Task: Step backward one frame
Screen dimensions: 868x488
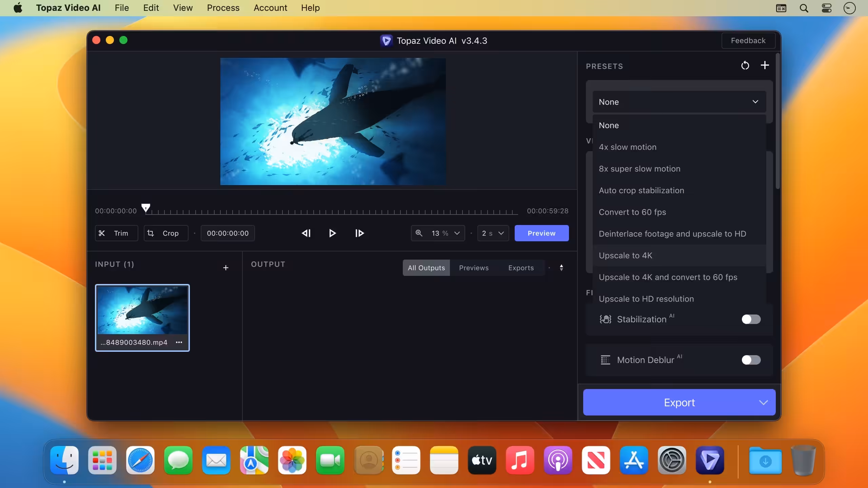Action: [306, 233]
